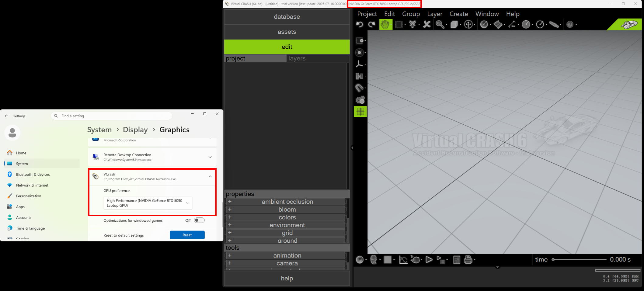The width and height of the screenshot is (644, 291).
Task: Click the head model icon in bottom toolbar
Action: point(374,260)
